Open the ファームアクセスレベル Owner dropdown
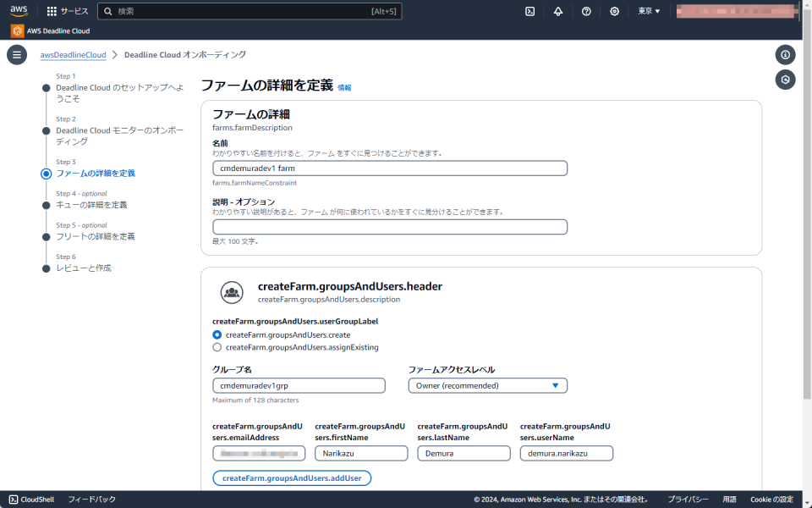This screenshot has height=508, width=812. [x=488, y=386]
